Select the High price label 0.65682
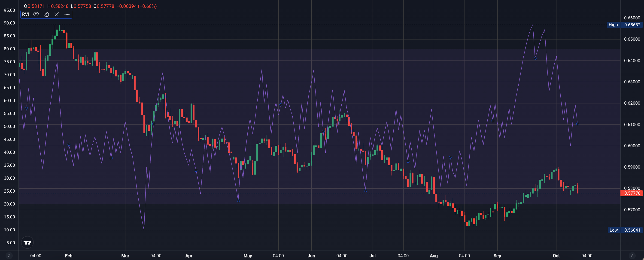 coord(632,25)
